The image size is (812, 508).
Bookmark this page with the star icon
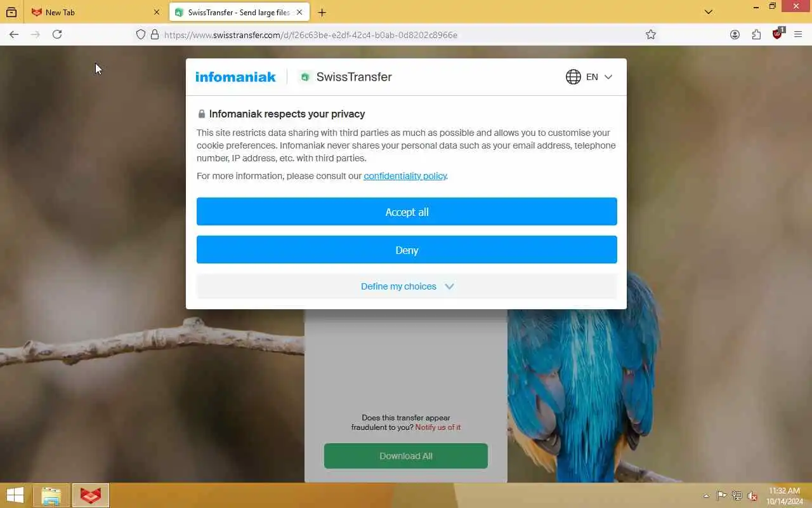click(651, 34)
